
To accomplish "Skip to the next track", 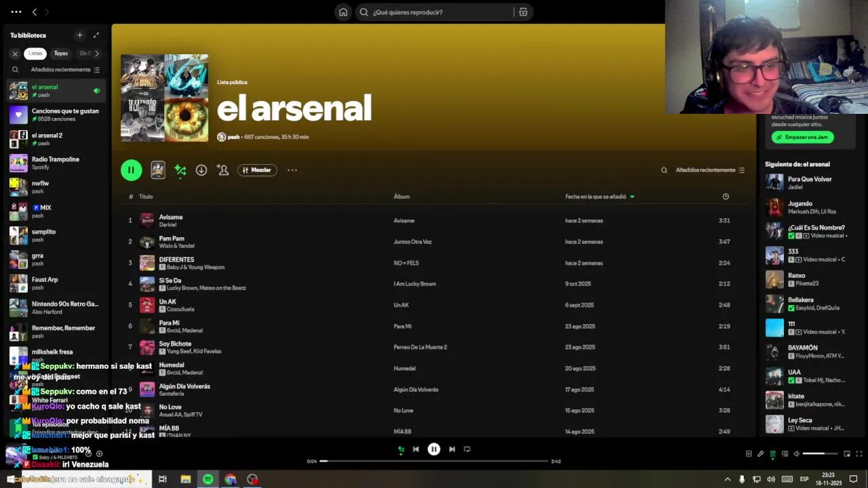I will (x=452, y=449).
